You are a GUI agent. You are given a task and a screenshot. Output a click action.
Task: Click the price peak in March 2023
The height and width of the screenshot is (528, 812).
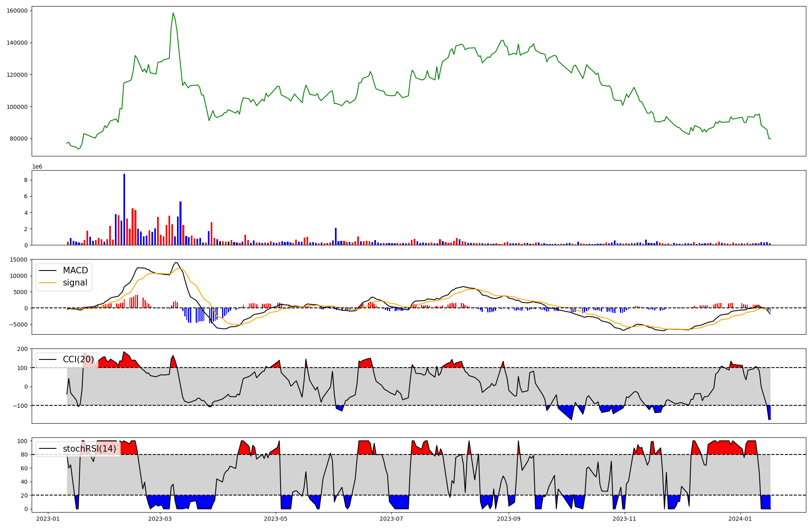pyautogui.click(x=173, y=13)
